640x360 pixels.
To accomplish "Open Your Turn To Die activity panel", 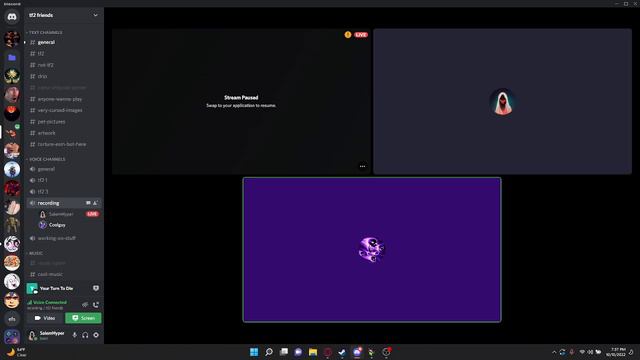I will tap(56, 288).
